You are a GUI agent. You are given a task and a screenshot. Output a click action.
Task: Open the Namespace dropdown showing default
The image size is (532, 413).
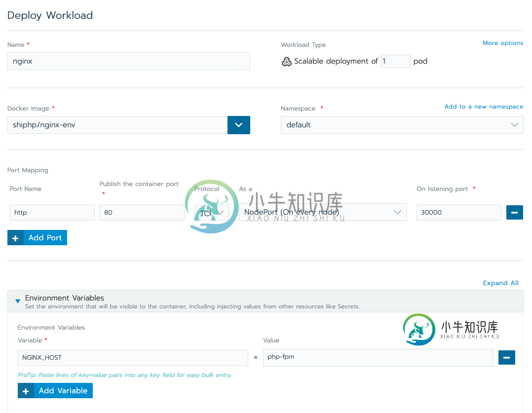(402, 125)
